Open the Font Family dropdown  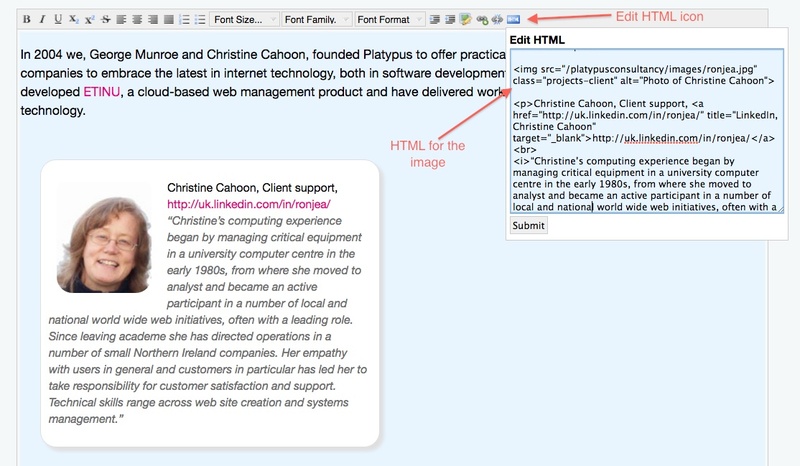tap(315, 19)
